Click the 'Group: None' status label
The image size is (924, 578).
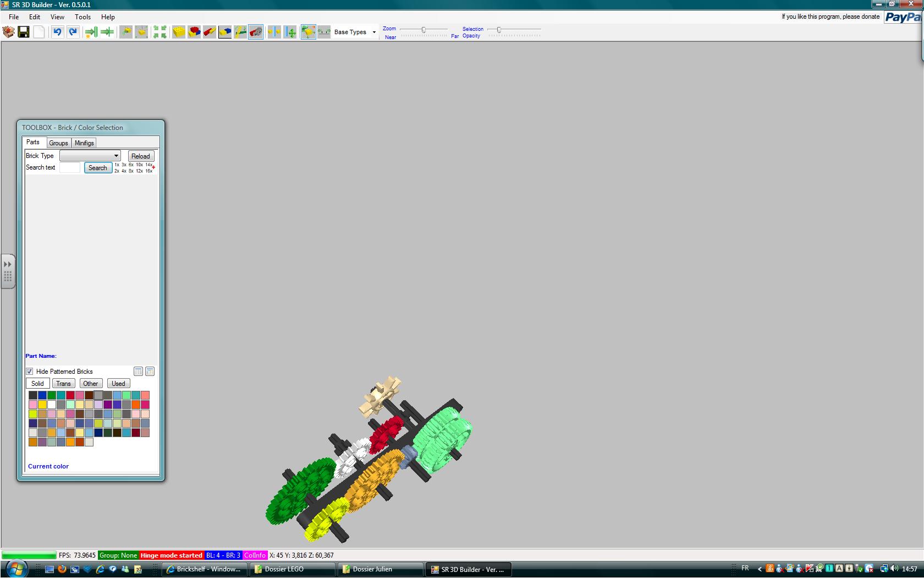pos(118,555)
